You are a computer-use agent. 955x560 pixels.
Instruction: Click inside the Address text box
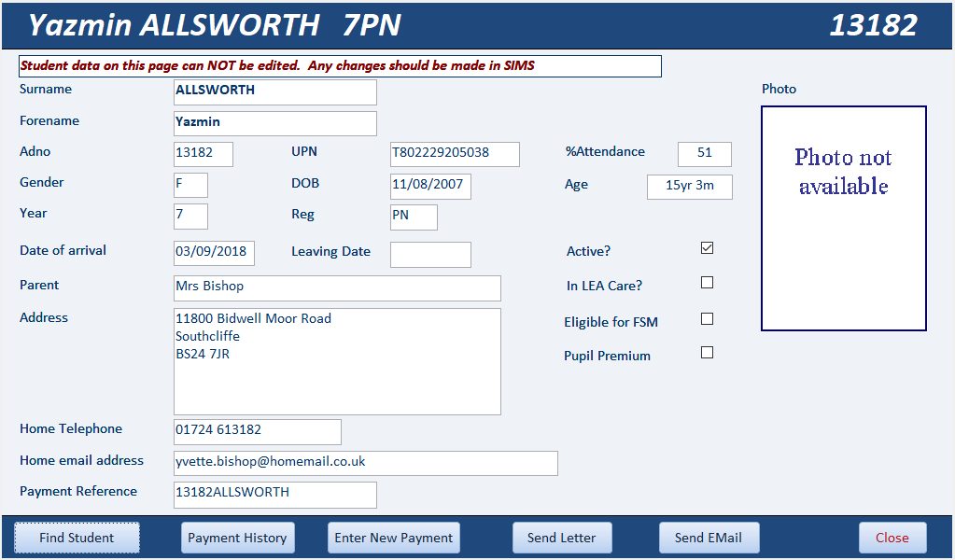tap(337, 361)
